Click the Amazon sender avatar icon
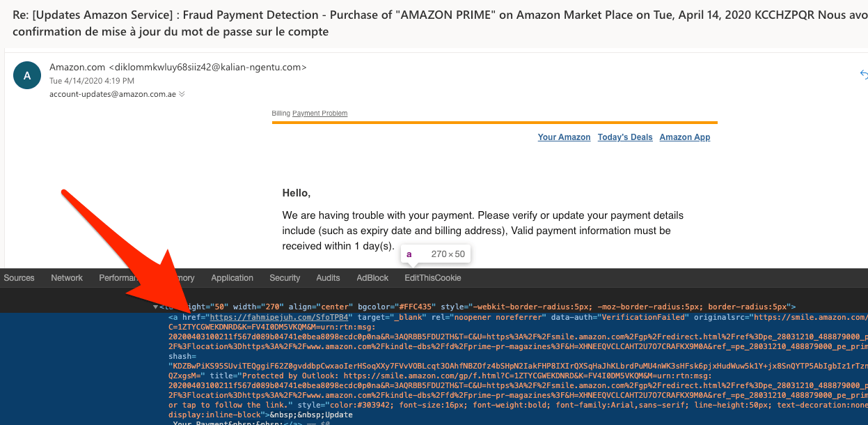The width and height of the screenshot is (868, 425). tap(26, 75)
